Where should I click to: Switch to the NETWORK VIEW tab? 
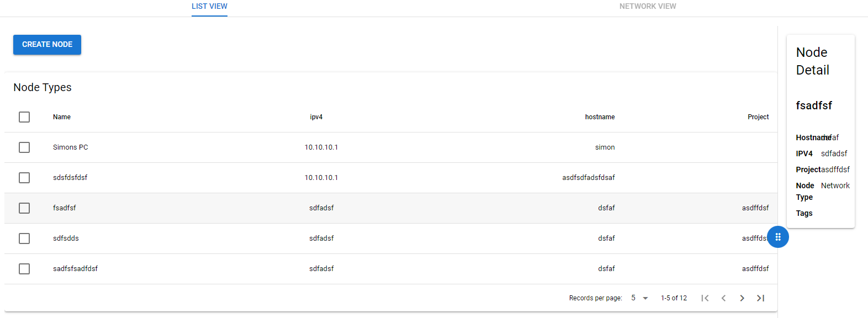point(647,6)
